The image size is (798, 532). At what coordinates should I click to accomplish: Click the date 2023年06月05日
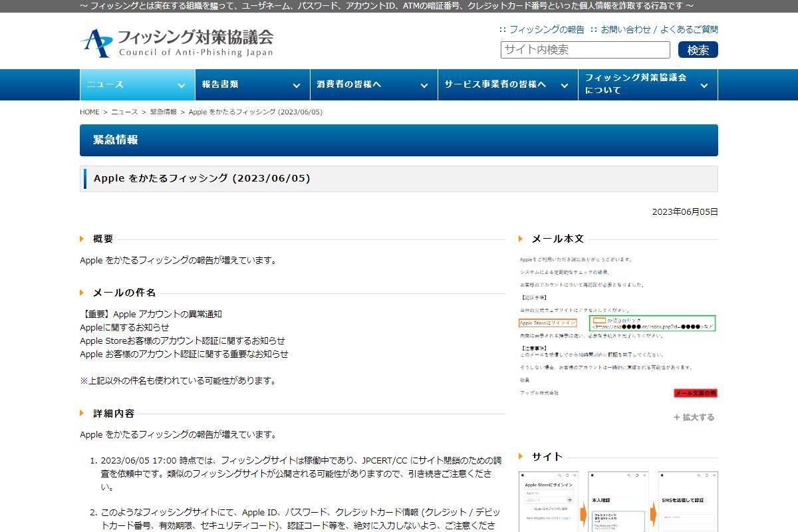tap(685, 212)
